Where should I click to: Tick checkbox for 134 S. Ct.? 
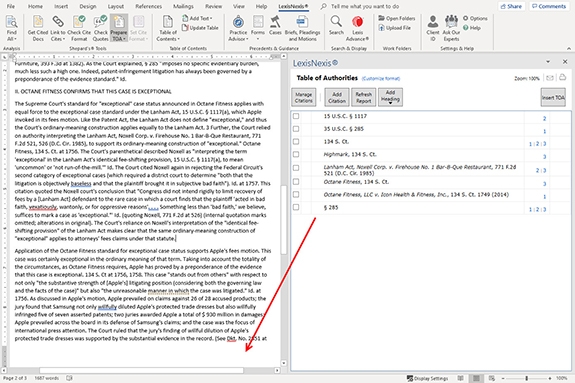pos(296,142)
